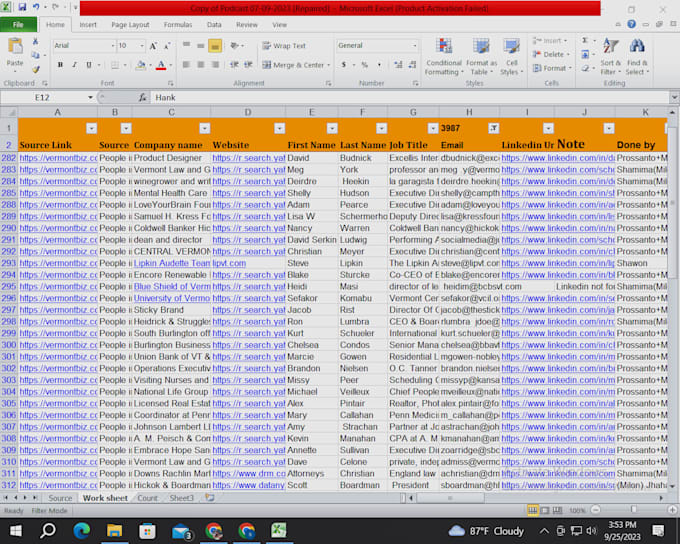Open filter dropdown for column E
The height and width of the screenshot is (544, 680).
click(x=332, y=128)
